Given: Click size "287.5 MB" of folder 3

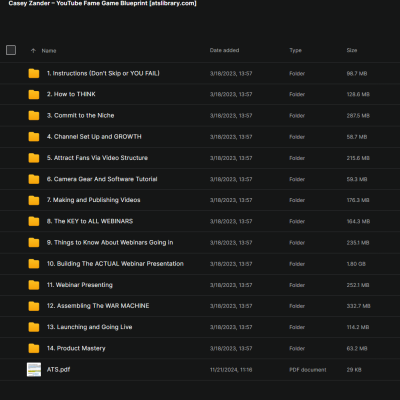Looking at the screenshot, I should click(x=358, y=116).
